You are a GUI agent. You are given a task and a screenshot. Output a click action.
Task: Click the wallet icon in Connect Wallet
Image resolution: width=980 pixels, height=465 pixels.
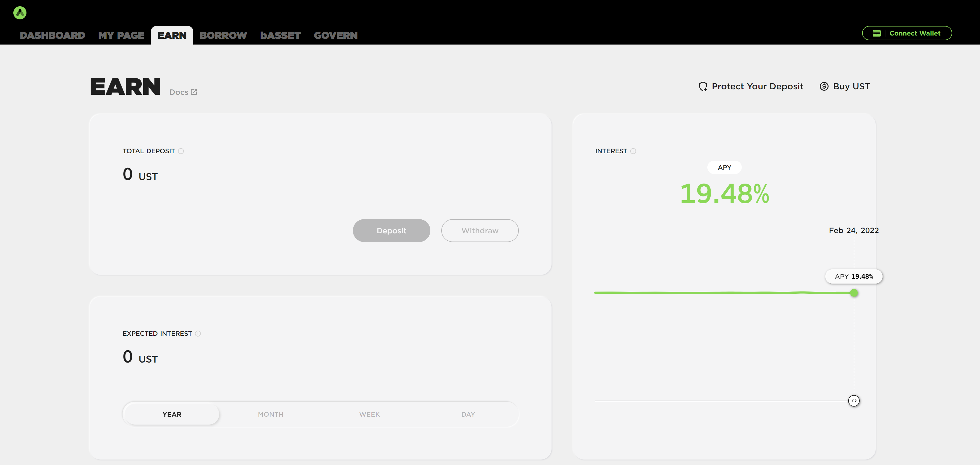click(877, 34)
